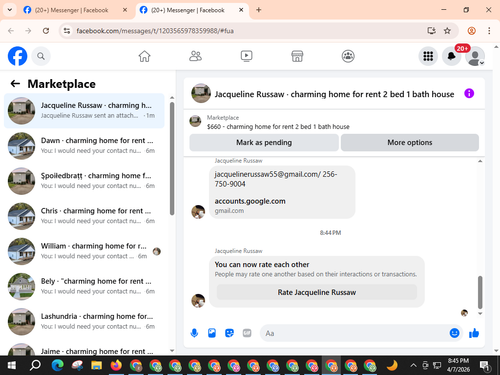500x375 pixels.
Task: Click the Mark as pending button
Action: coord(264,142)
